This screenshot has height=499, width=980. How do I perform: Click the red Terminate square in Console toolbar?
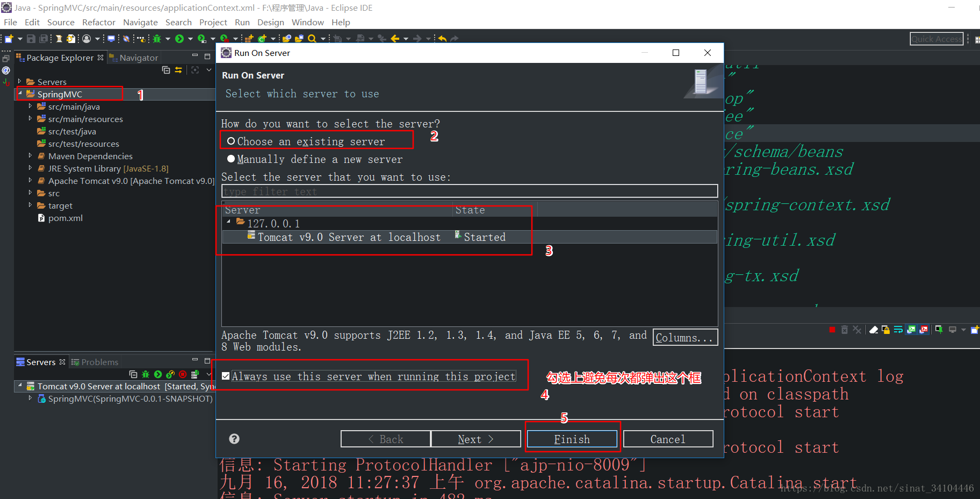coord(832,330)
